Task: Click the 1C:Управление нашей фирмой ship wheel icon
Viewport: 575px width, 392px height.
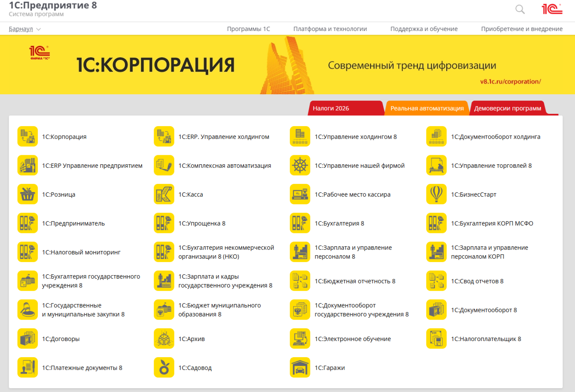Action: coord(300,166)
